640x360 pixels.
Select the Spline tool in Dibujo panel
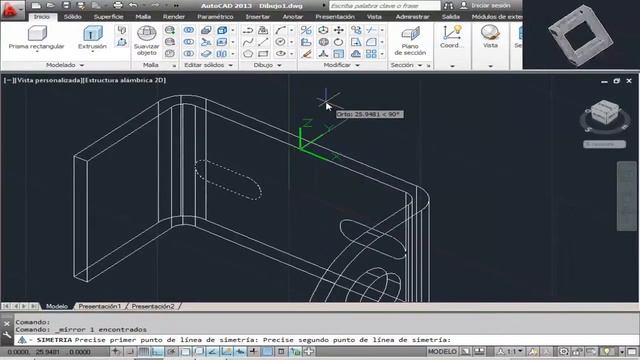coord(248,42)
